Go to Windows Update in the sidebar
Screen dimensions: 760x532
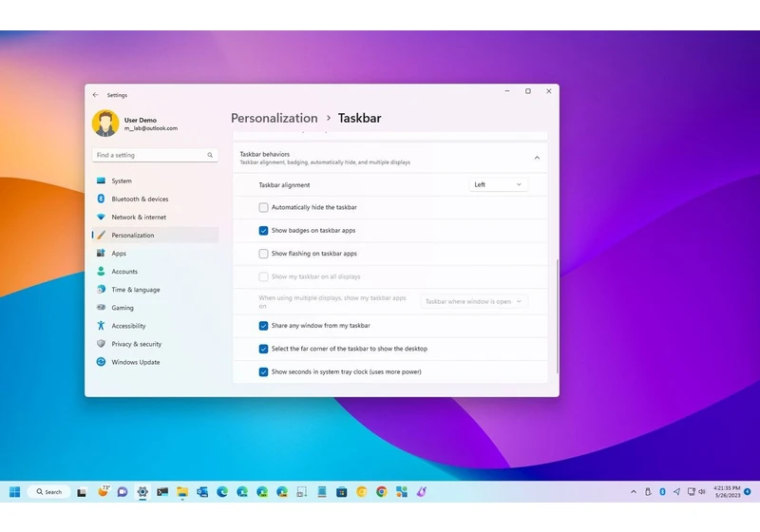(x=155, y=362)
